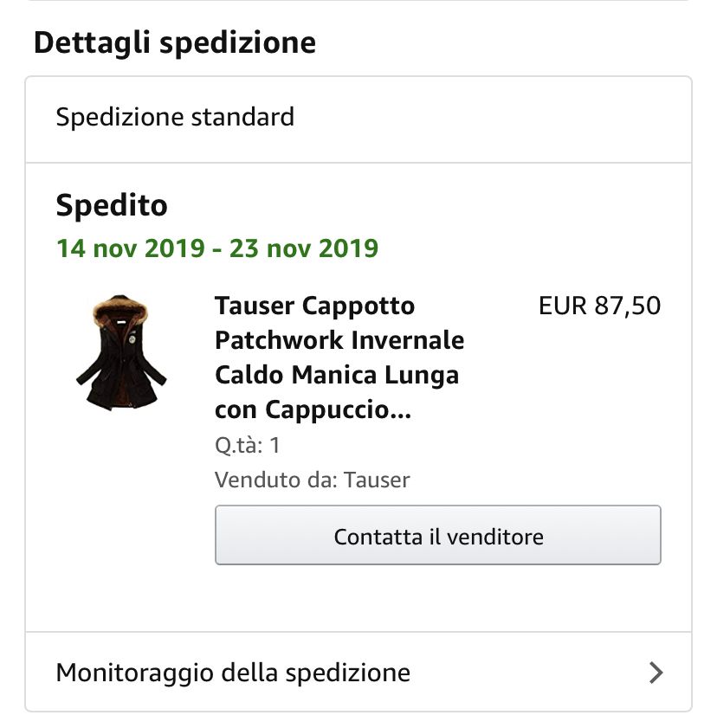Click the Contatta il venditore button
717x728 pixels.
pos(438,535)
